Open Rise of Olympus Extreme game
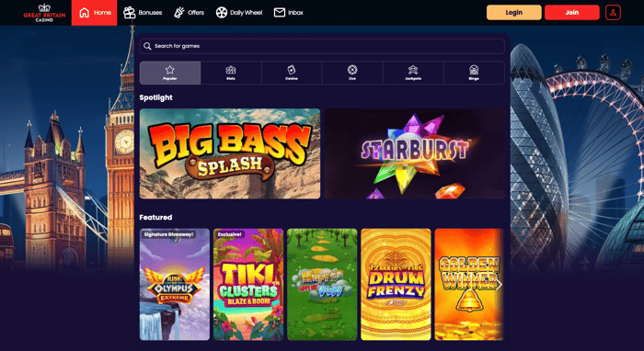Screen dimensions: 644x351 pyautogui.click(x=175, y=285)
